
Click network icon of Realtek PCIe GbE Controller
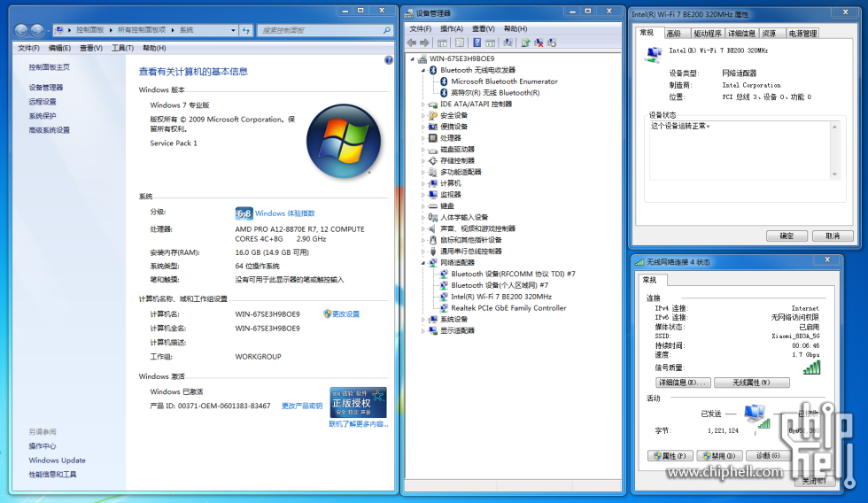click(x=444, y=308)
